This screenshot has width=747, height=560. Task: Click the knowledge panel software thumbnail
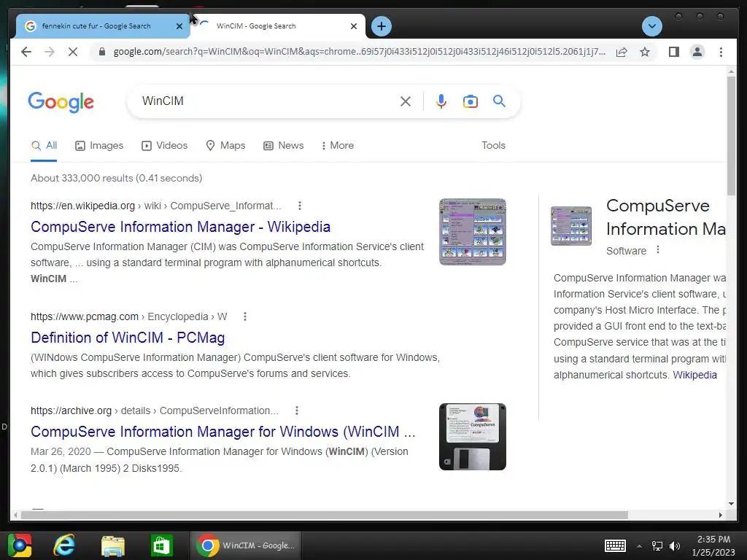point(570,226)
